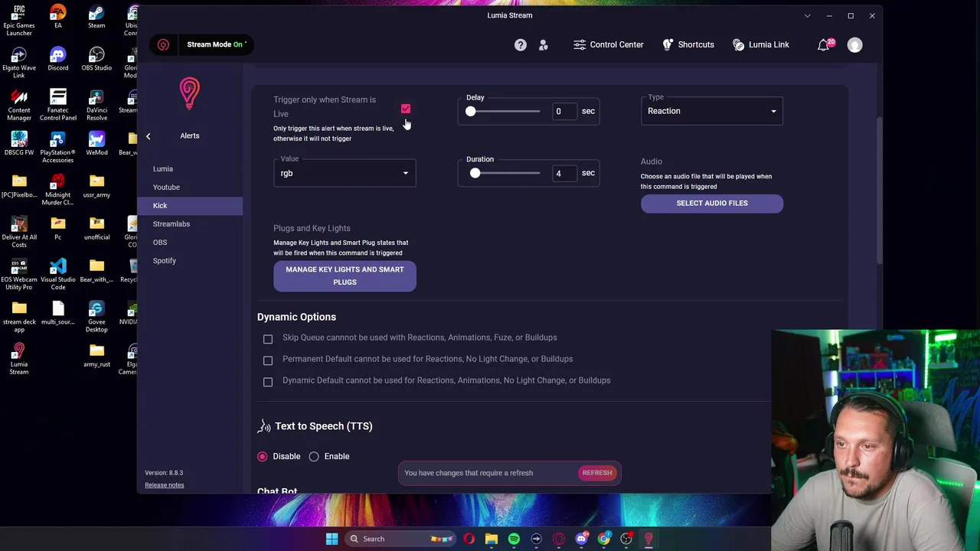Launch Steam from the desktop

click(x=96, y=17)
